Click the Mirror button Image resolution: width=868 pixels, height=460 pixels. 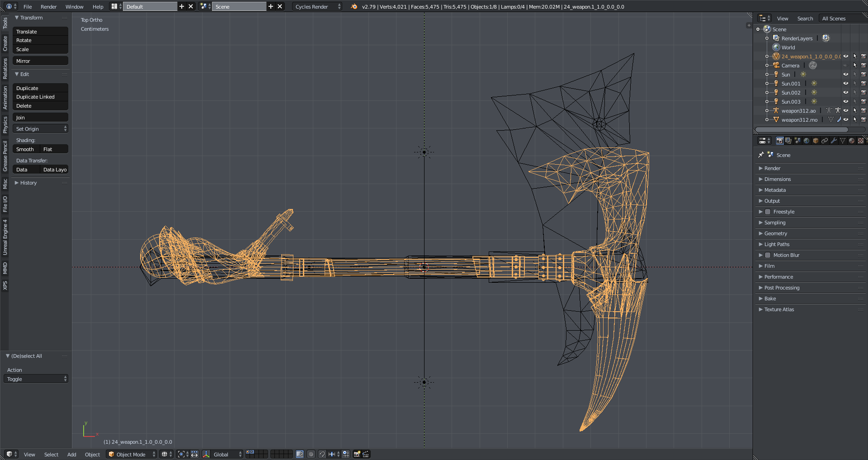(x=40, y=61)
